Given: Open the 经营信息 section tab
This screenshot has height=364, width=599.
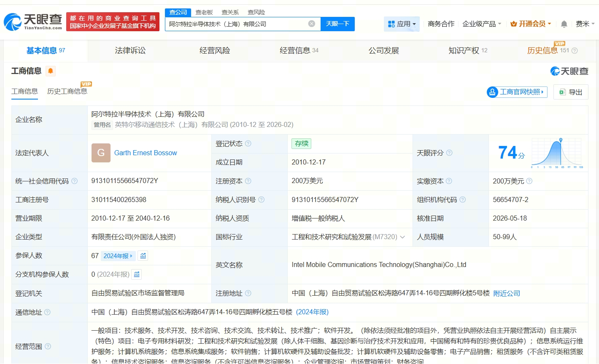Looking at the screenshot, I should 299,51.
